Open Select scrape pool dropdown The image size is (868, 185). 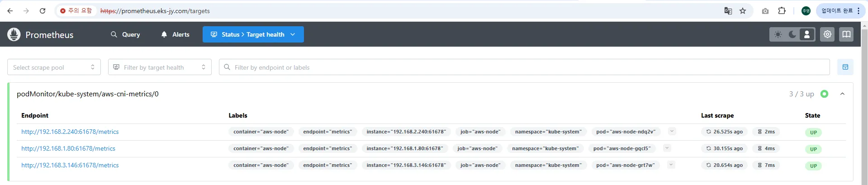[x=54, y=67]
